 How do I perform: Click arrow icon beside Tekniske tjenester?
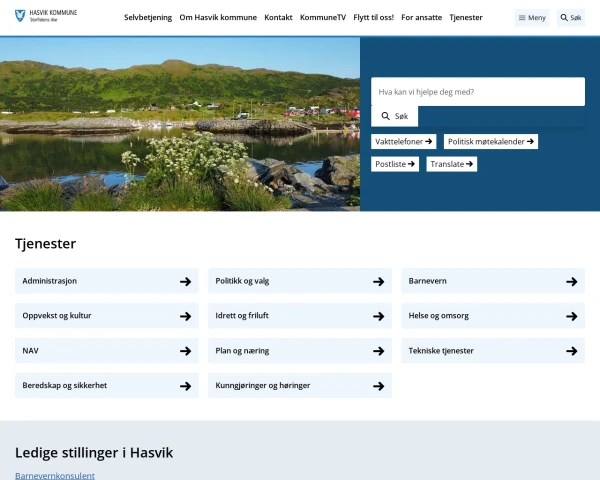tap(571, 351)
